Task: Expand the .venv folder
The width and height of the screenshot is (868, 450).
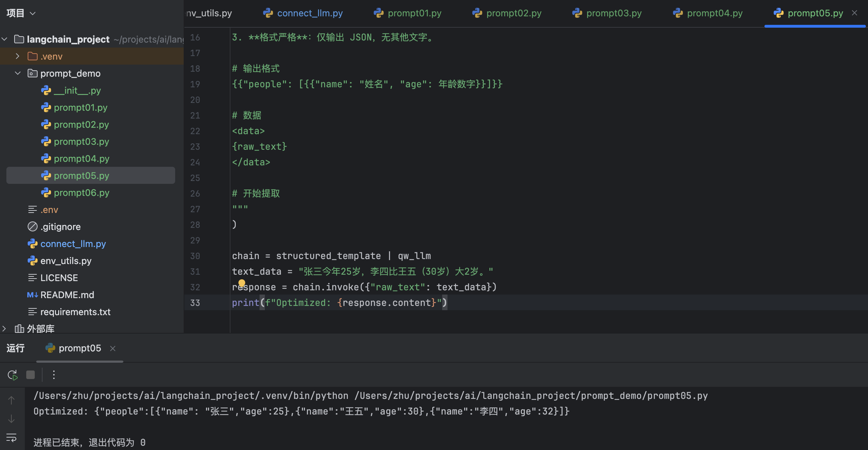Action: point(17,56)
